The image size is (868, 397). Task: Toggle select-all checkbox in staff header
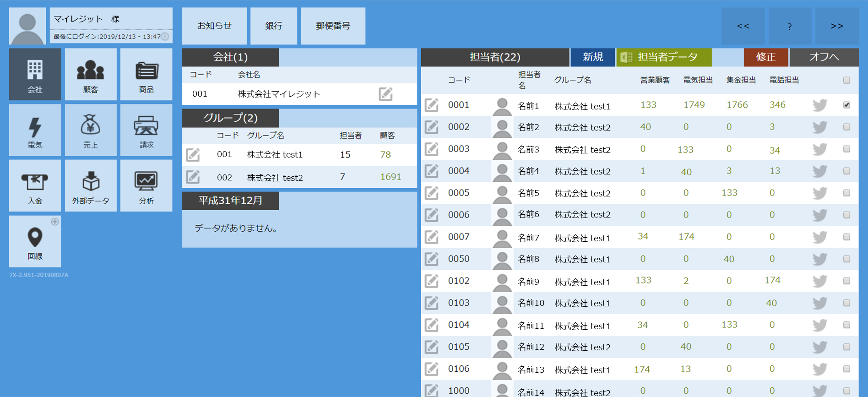tap(846, 80)
